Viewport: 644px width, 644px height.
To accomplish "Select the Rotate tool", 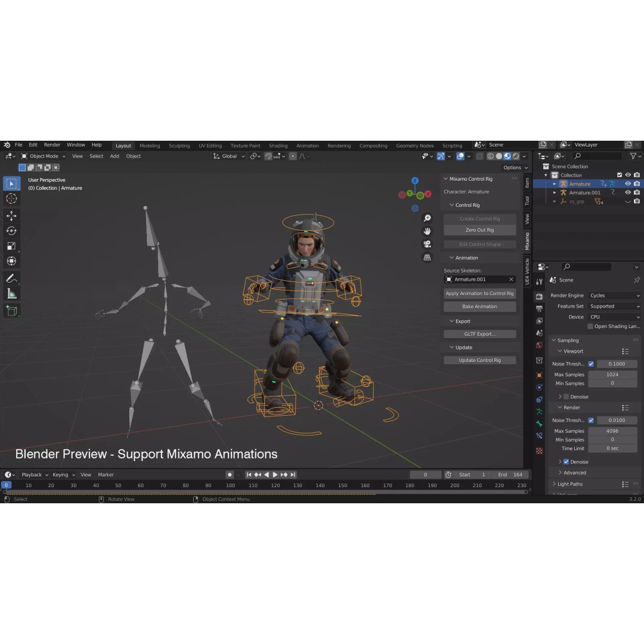I will [11, 231].
